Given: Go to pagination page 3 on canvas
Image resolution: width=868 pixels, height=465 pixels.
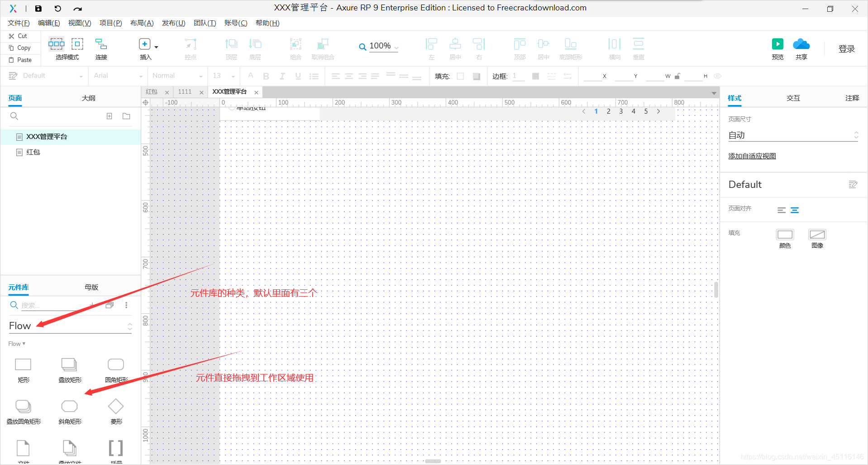Looking at the screenshot, I should (621, 111).
